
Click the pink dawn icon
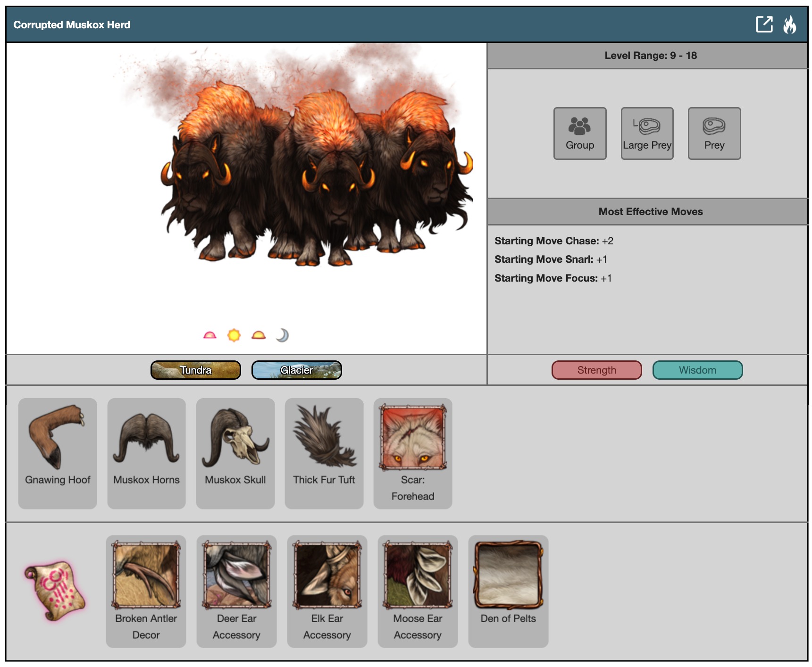click(209, 335)
